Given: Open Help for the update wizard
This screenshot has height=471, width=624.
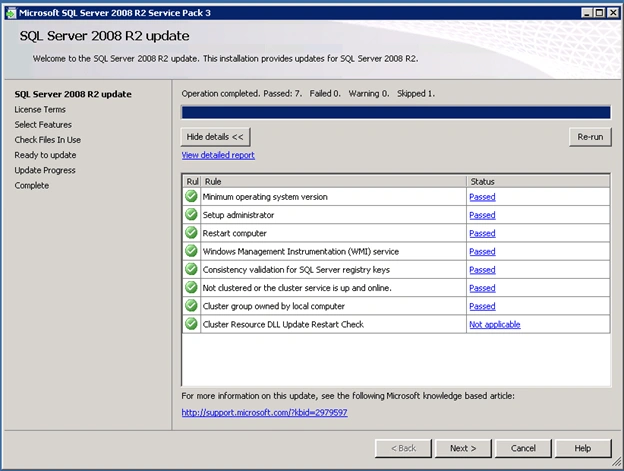Looking at the screenshot, I should point(583,448).
